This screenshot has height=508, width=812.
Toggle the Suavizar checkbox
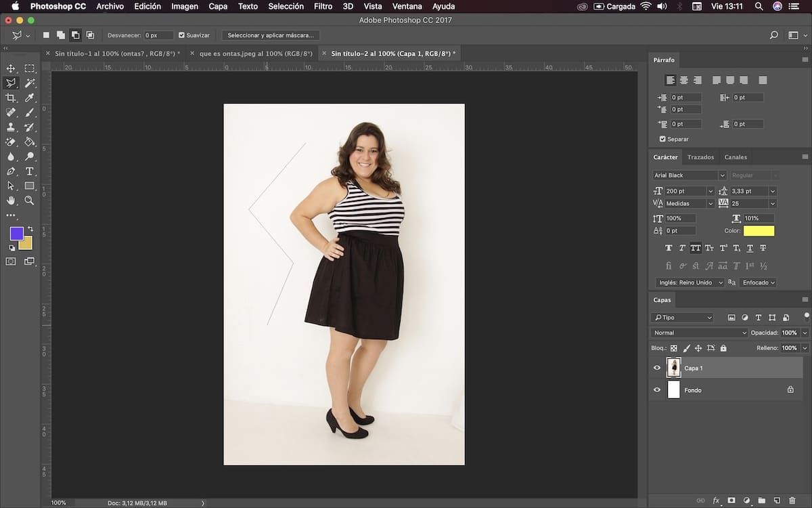(x=181, y=35)
